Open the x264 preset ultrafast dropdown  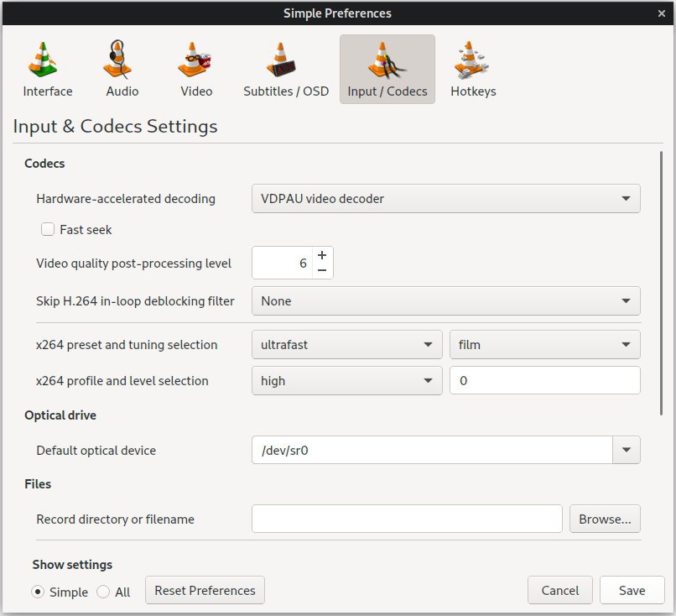(346, 344)
